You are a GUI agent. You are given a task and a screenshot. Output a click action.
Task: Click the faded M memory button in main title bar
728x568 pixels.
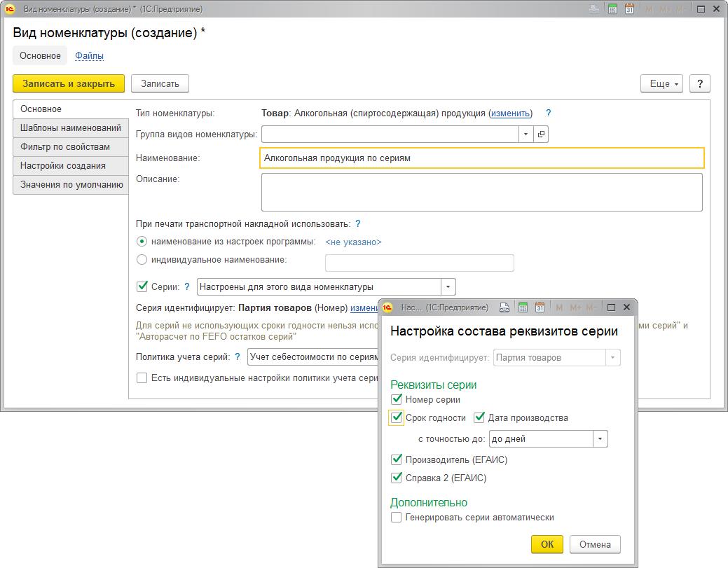click(x=649, y=9)
